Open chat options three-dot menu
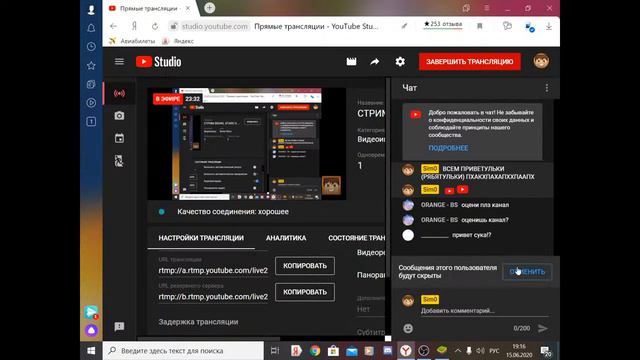The image size is (640, 360). tap(547, 88)
